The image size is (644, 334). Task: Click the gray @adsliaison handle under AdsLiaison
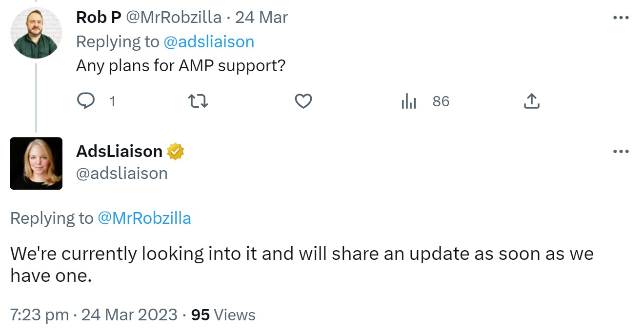tap(122, 174)
